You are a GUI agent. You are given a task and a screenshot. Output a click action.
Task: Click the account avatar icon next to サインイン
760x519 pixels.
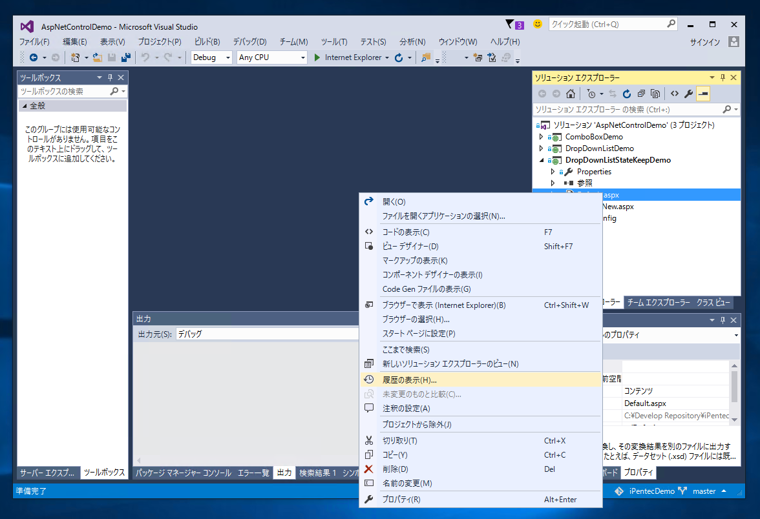coord(734,42)
